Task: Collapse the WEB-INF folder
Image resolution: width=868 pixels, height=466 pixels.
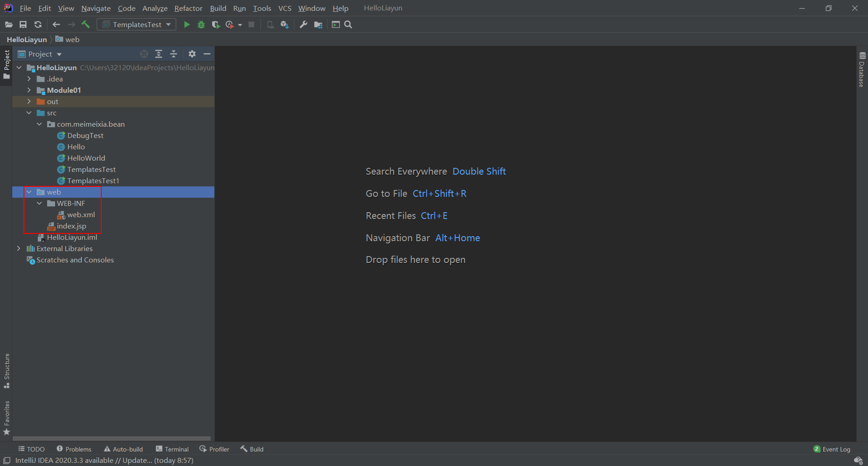Action: 39,203
